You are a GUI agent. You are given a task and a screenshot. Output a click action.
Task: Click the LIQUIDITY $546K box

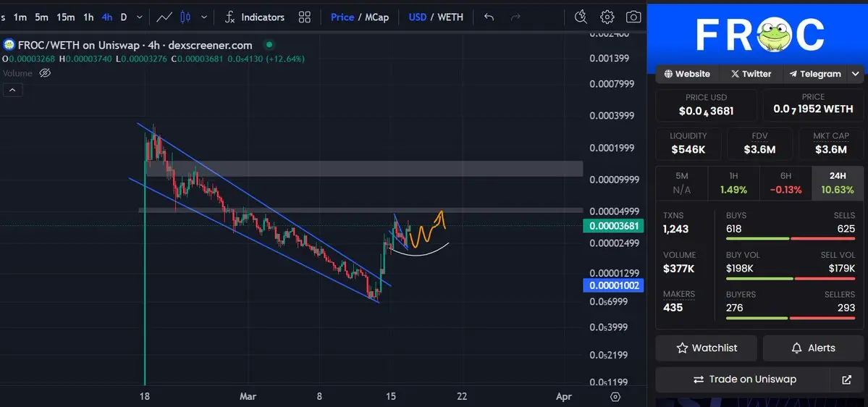click(x=688, y=143)
